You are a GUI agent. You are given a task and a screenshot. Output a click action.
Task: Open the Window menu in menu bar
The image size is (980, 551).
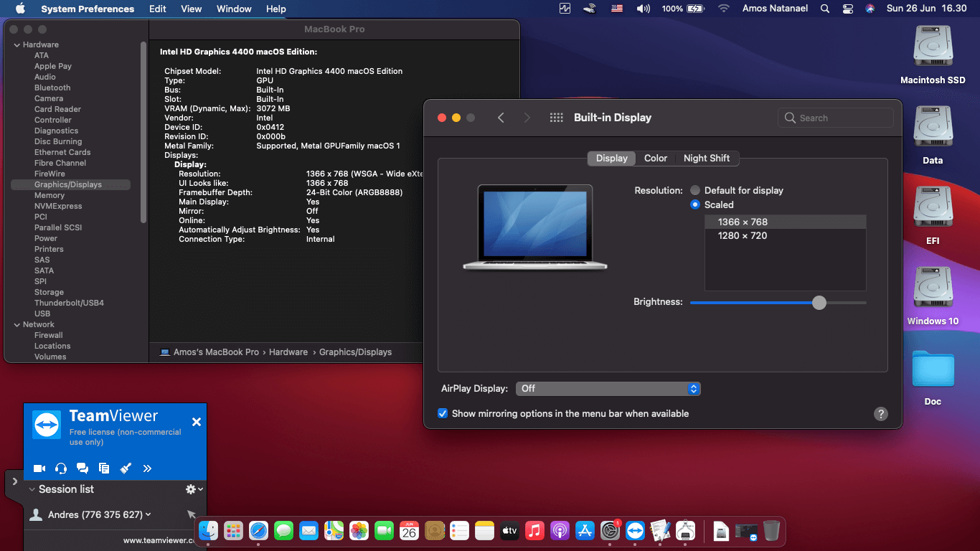(x=234, y=9)
